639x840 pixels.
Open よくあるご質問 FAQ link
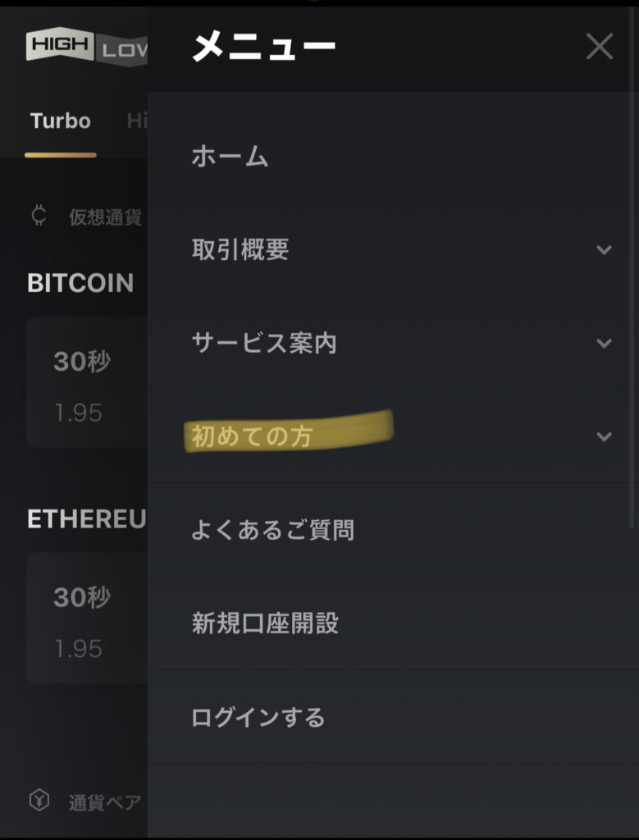[272, 530]
